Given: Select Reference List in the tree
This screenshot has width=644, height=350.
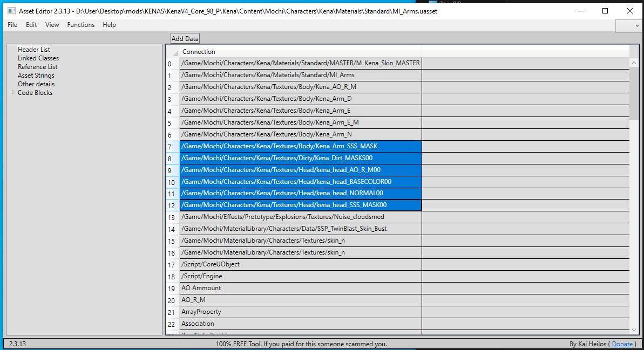Looking at the screenshot, I should point(37,67).
